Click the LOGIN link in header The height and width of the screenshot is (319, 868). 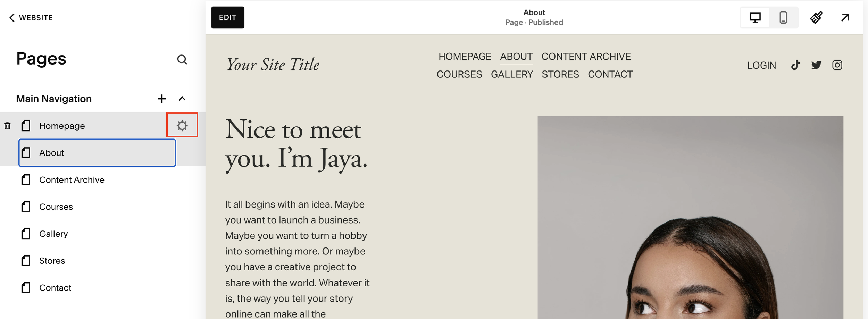(x=761, y=65)
